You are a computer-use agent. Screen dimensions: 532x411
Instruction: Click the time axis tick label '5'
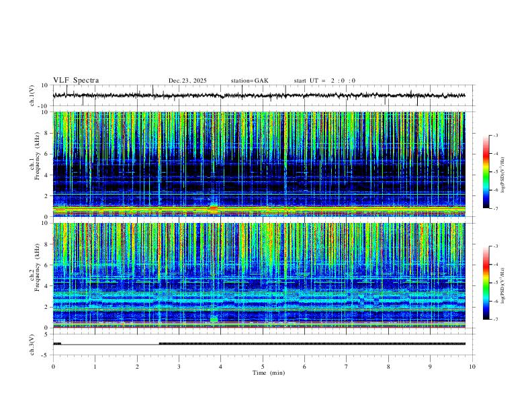[263, 367]
